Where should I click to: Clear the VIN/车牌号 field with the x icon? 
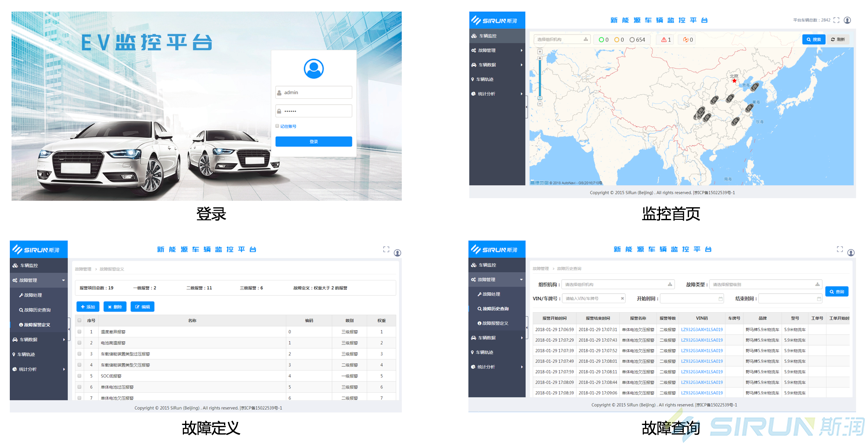click(622, 298)
